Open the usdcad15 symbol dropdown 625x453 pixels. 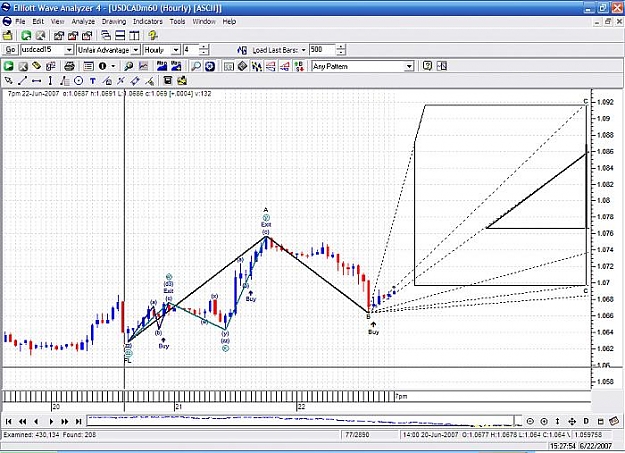pyautogui.click(x=69, y=50)
